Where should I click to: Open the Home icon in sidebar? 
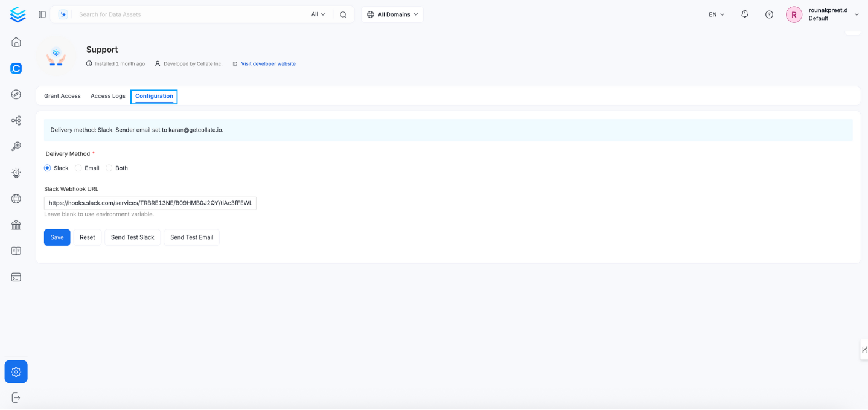[16, 42]
